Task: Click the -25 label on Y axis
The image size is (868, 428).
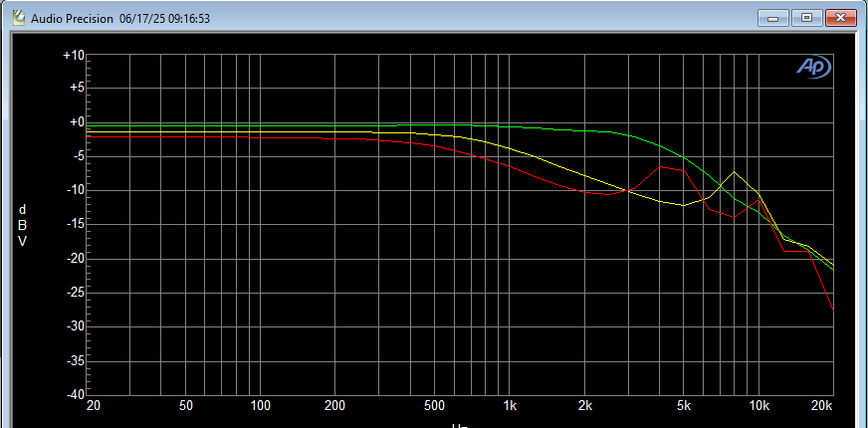Action: click(x=75, y=294)
